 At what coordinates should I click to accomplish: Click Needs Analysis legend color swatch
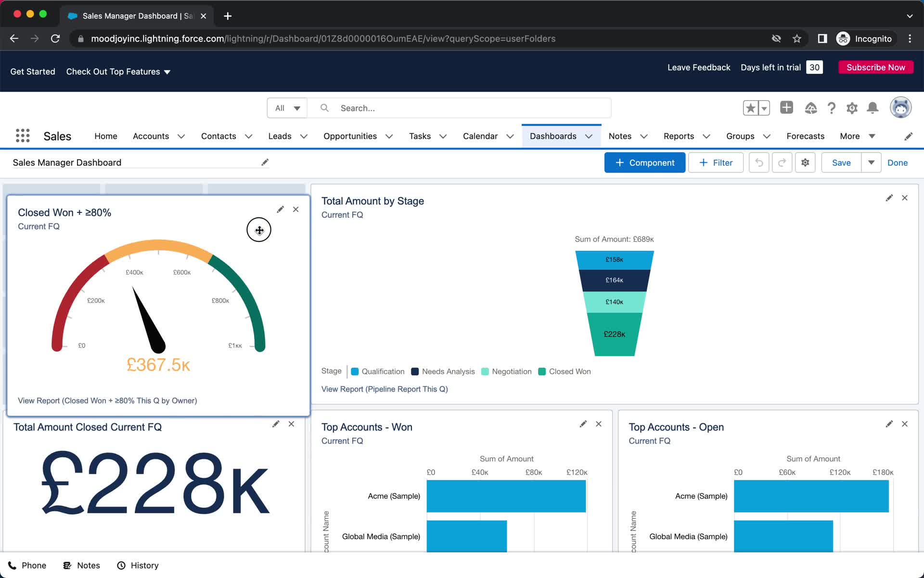[415, 371]
